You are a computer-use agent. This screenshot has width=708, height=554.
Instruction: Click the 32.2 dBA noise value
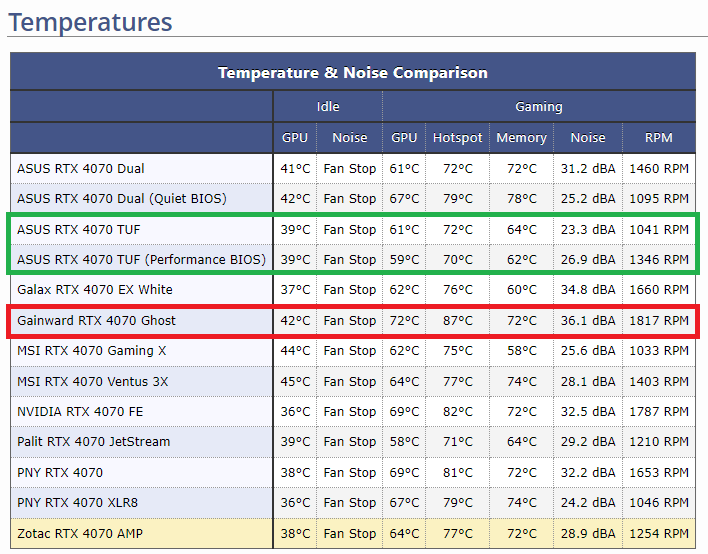pos(588,473)
